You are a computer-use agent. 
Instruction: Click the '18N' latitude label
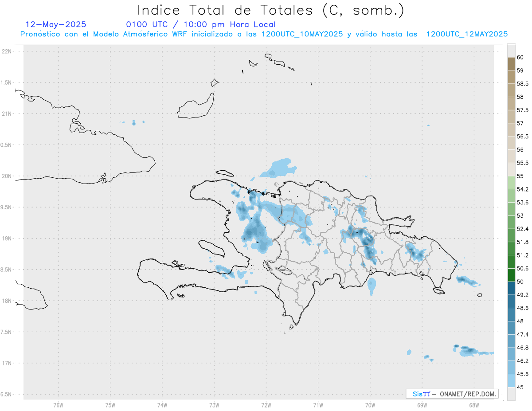point(7,301)
